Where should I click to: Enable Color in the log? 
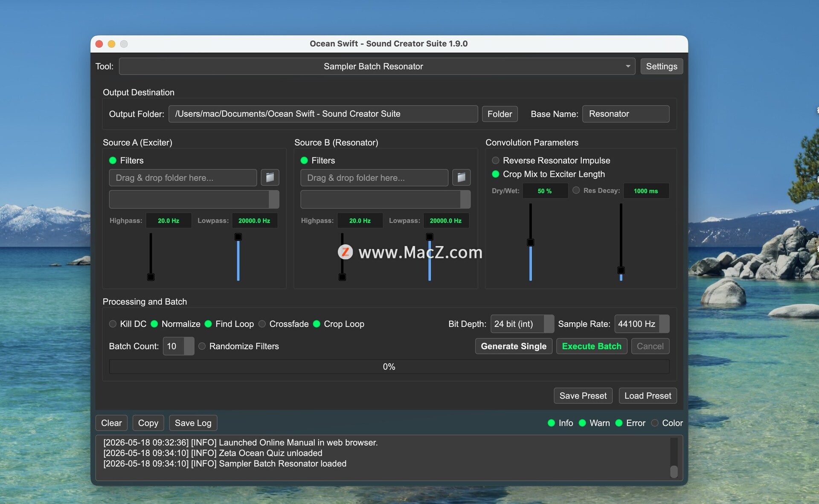655,423
